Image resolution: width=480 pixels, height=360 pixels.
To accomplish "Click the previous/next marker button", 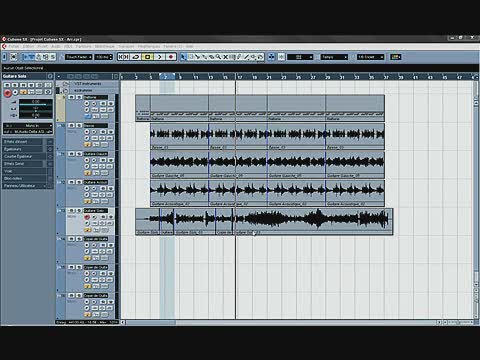I will pyautogui.click(x=123, y=57).
